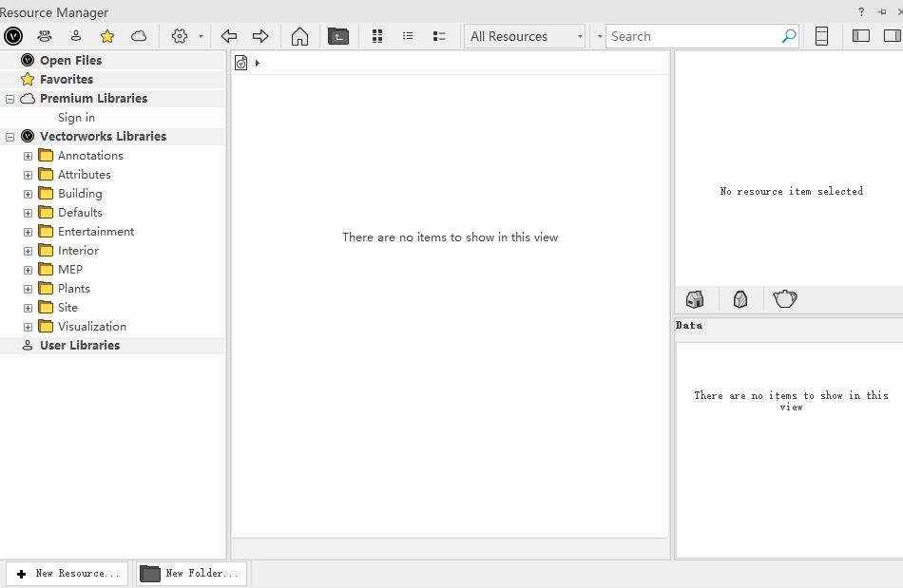
Task: Switch to list view mode
Action: pyautogui.click(x=408, y=36)
